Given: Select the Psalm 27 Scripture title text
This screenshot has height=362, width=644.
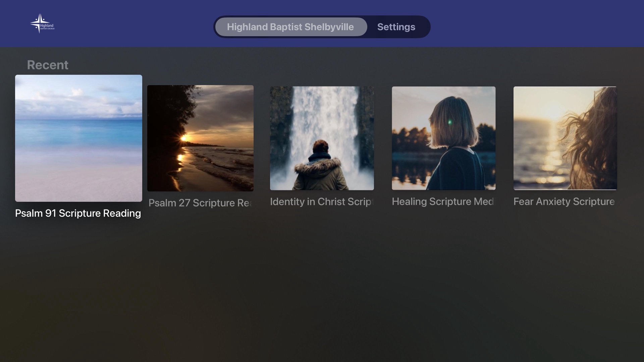Looking at the screenshot, I should click(200, 203).
